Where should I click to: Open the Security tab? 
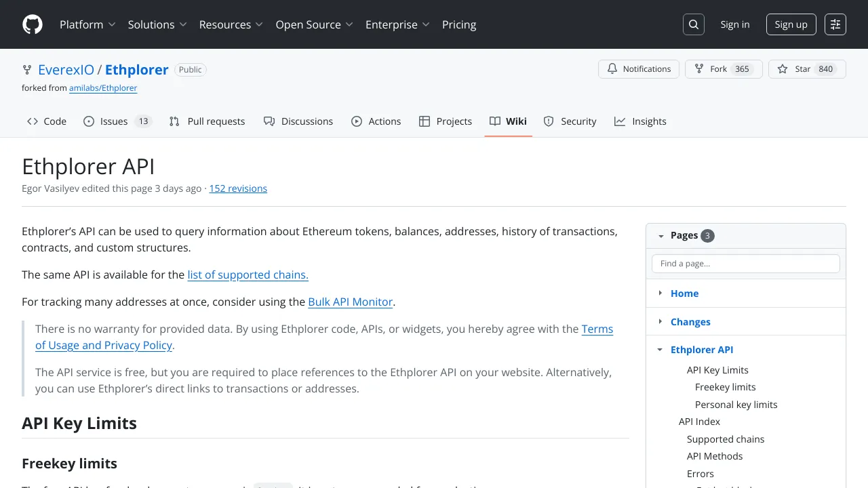[x=570, y=121]
